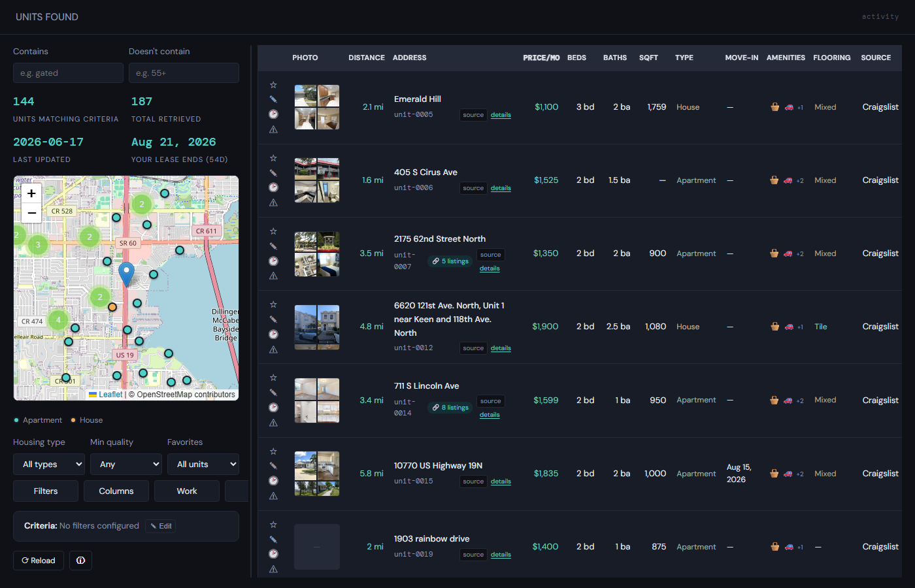
Task: Click the activity link in header
Action: [x=880, y=17]
